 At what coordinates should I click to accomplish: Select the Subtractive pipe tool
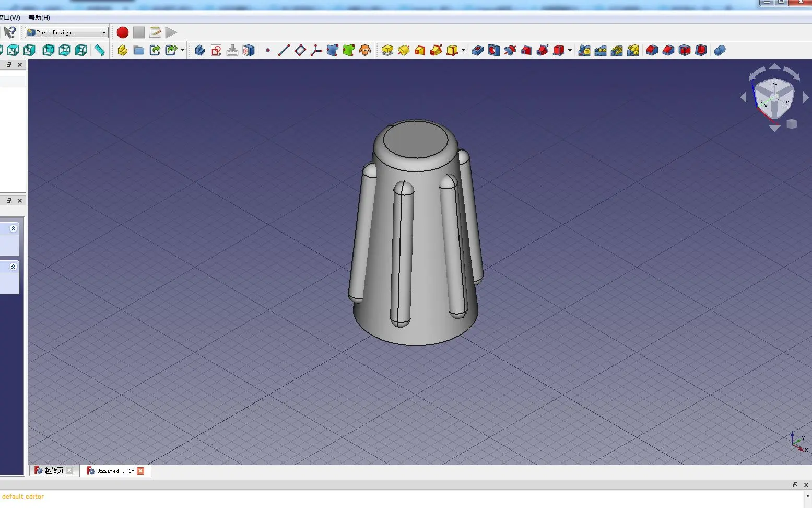point(543,50)
